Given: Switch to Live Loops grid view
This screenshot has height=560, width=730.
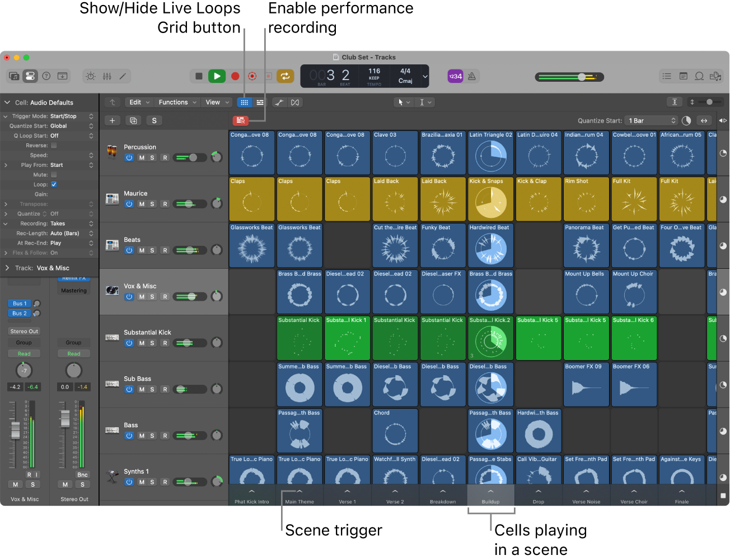Looking at the screenshot, I should point(245,102).
